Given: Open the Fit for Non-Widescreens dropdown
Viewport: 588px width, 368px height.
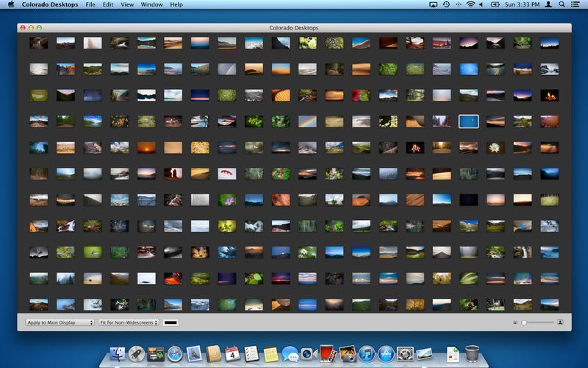Looking at the screenshot, I should (x=129, y=322).
